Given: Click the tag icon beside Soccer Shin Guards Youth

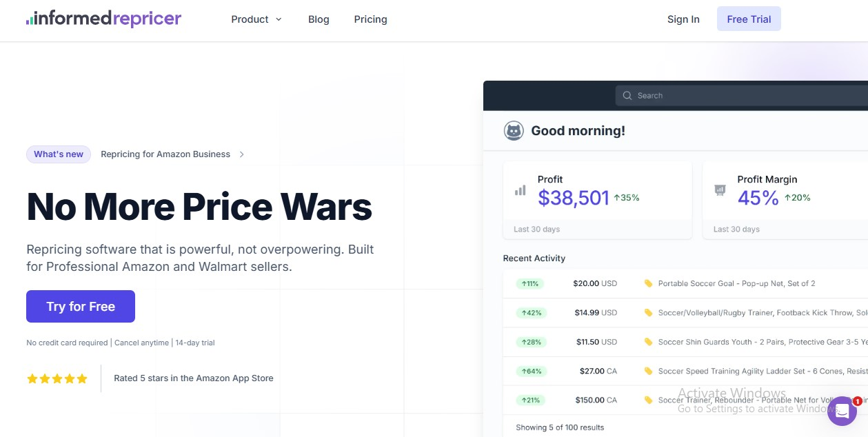Looking at the screenshot, I should (x=647, y=342).
